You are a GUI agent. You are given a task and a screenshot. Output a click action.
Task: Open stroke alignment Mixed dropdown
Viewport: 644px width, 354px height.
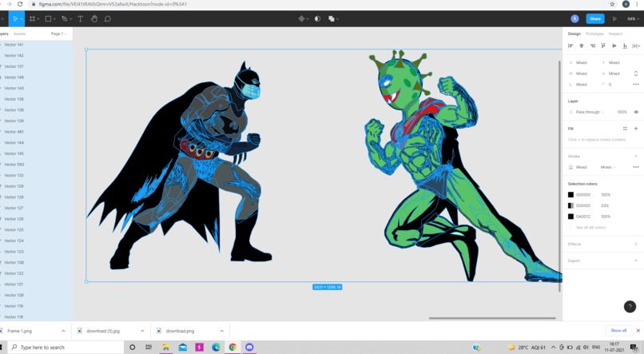[x=608, y=167]
